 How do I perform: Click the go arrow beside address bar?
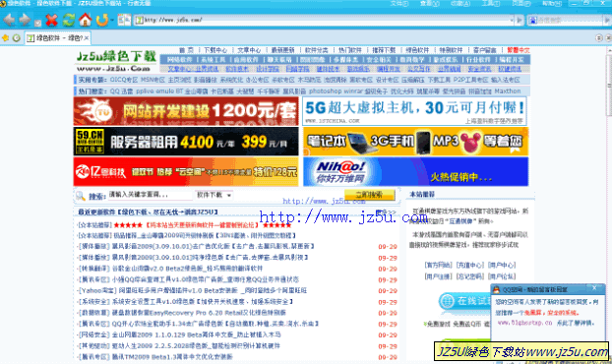tap(520, 20)
